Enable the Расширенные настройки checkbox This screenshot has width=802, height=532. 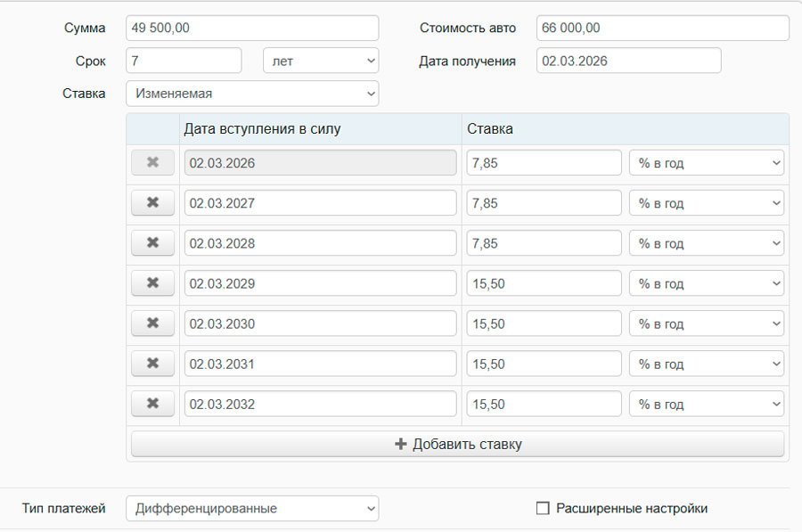pos(543,508)
